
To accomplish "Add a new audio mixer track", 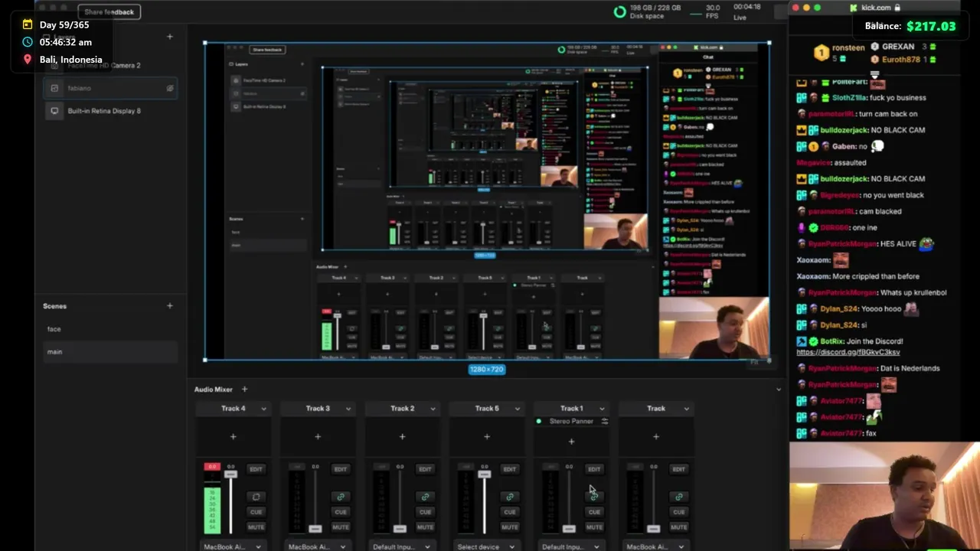I will [x=244, y=390].
